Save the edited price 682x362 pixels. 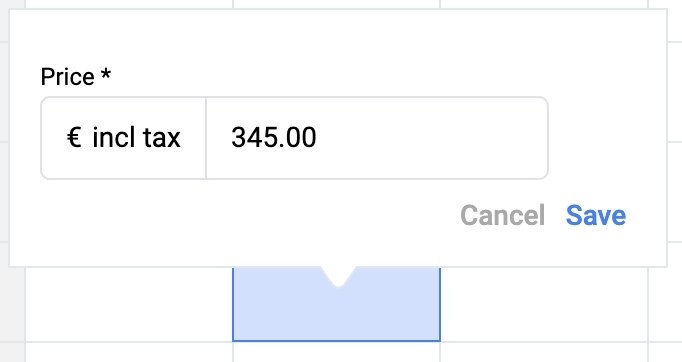pyautogui.click(x=596, y=215)
